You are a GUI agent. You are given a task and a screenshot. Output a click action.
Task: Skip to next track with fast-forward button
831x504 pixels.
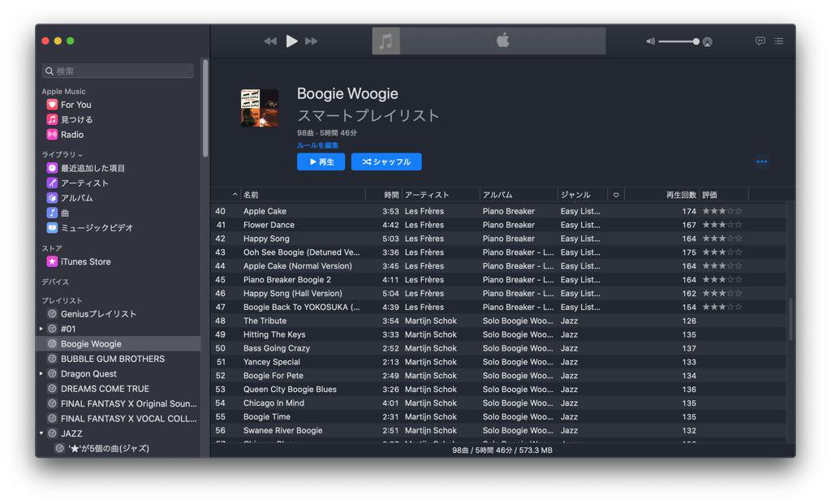[x=312, y=41]
